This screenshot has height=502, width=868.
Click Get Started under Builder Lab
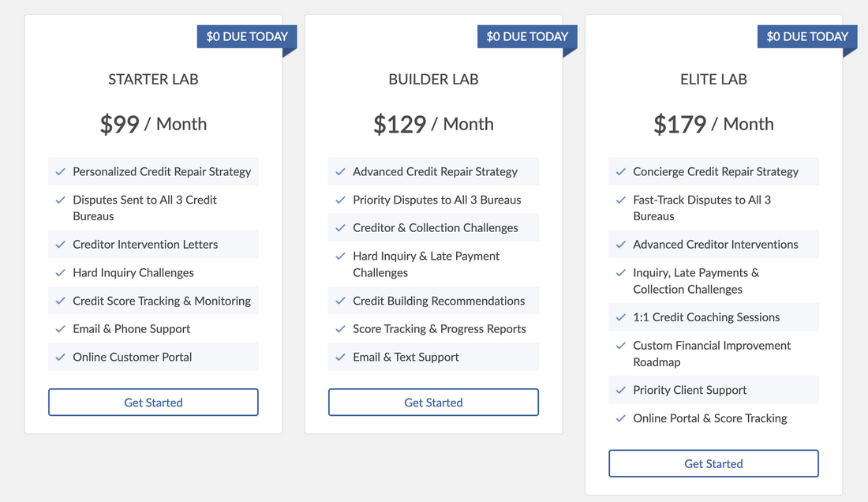point(433,403)
